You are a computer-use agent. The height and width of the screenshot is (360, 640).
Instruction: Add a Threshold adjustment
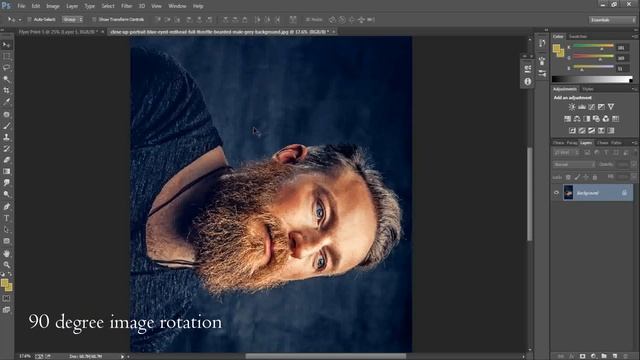591,131
